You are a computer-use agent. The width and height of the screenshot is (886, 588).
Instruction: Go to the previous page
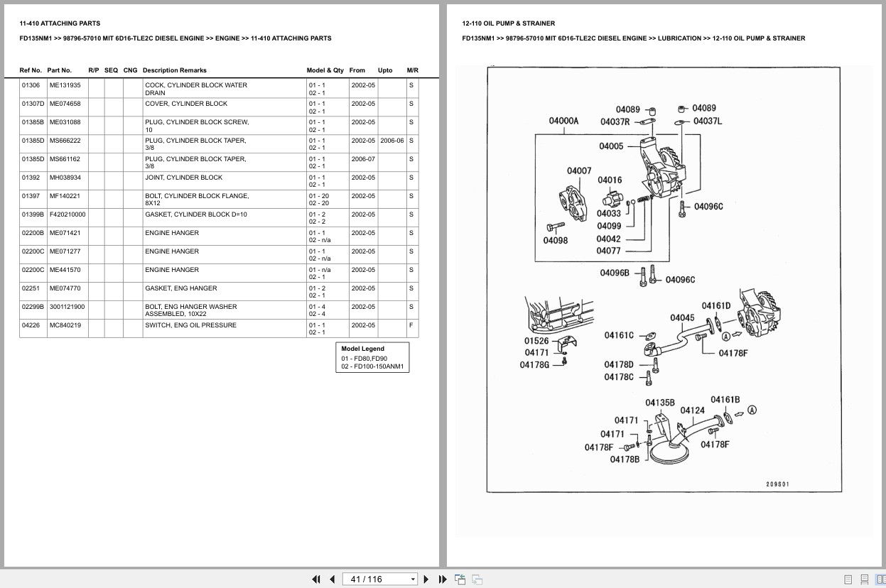[332, 579]
